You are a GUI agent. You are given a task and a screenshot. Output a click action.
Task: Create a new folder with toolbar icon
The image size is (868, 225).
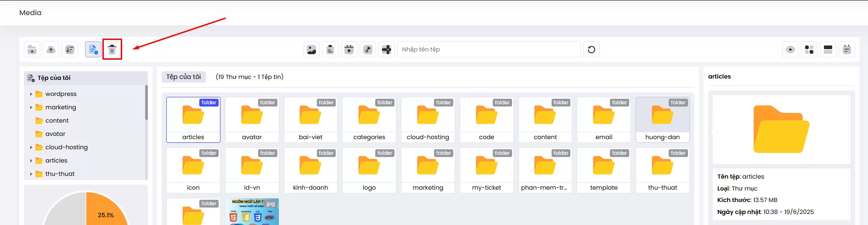32,50
